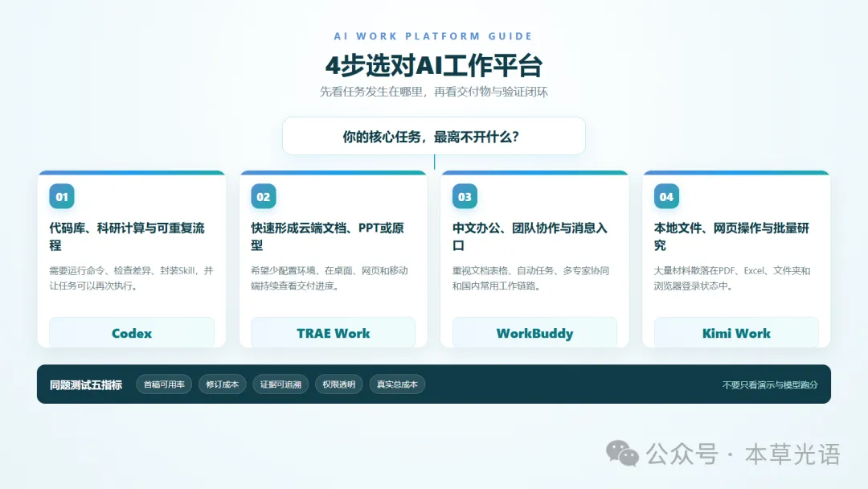Select the WorkBuddy platform button

pos(534,333)
